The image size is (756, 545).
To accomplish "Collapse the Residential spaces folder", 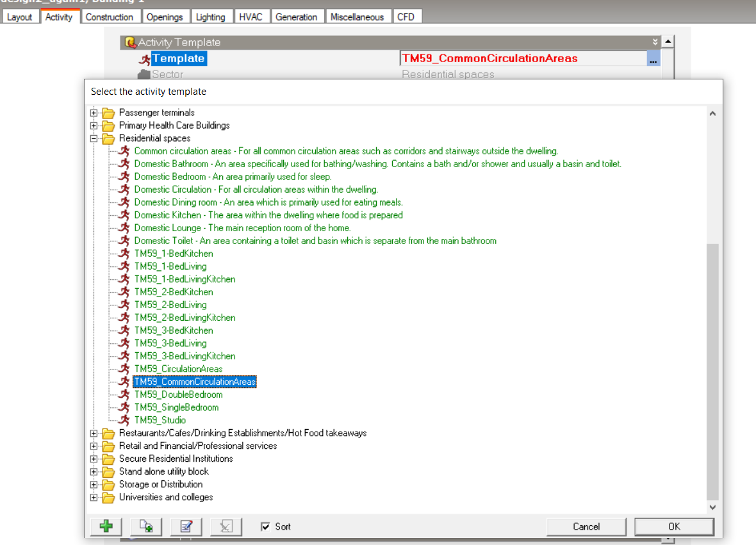I will (94, 138).
